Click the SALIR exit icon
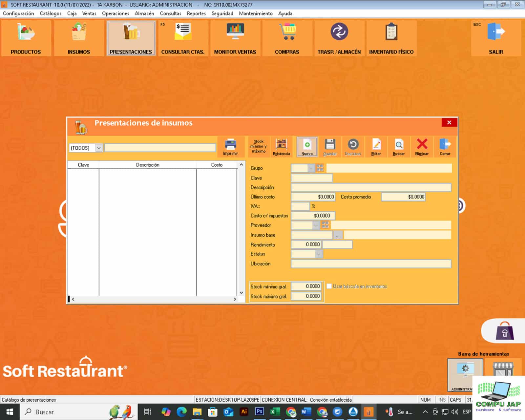Image resolution: width=525 pixels, height=420 pixels. (x=496, y=38)
